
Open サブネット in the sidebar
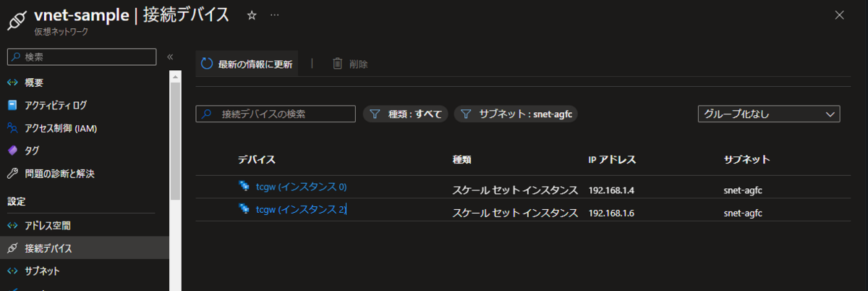pyautogui.click(x=42, y=271)
